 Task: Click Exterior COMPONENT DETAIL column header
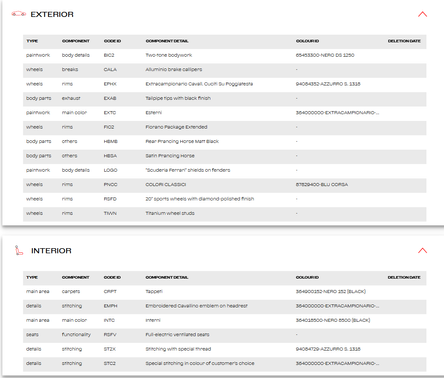point(167,41)
